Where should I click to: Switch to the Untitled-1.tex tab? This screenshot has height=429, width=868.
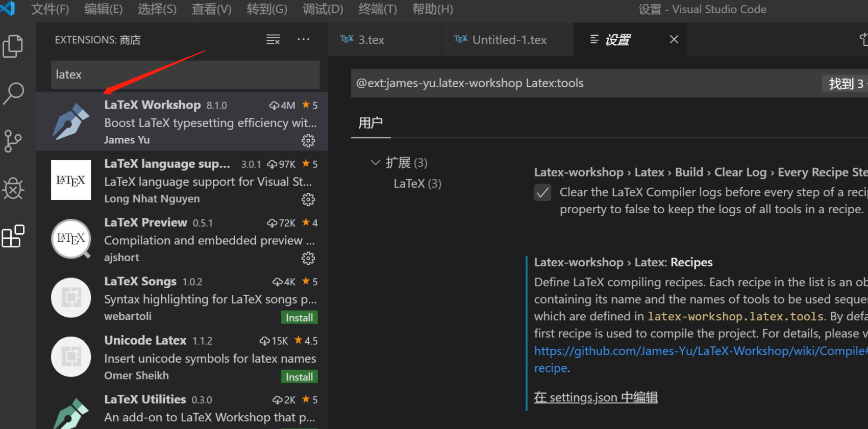tap(508, 39)
